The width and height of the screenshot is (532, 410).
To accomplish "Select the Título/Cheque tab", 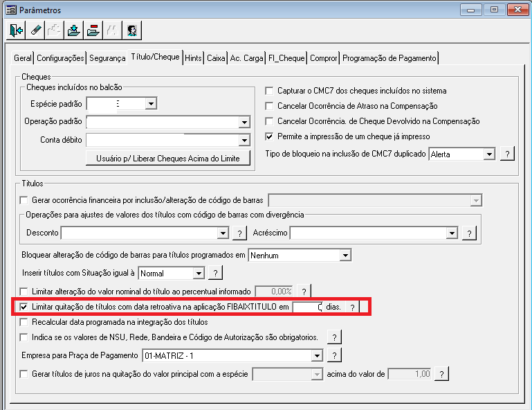I will (x=155, y=57).
